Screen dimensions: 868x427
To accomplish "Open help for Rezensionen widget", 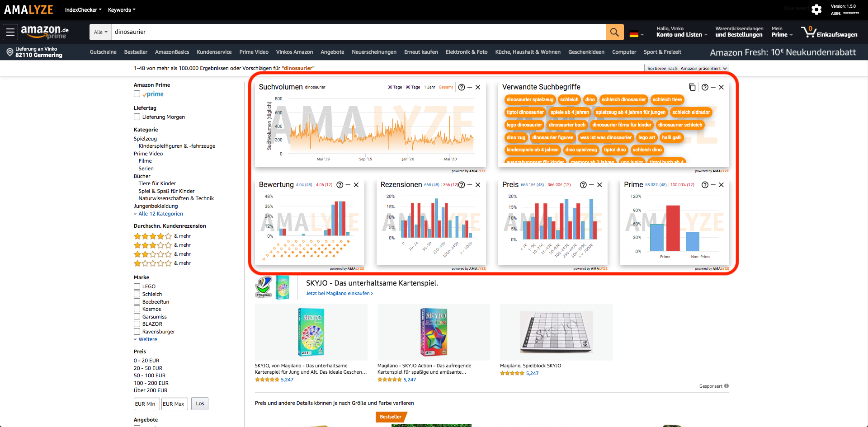I will (x=461, y=185).
